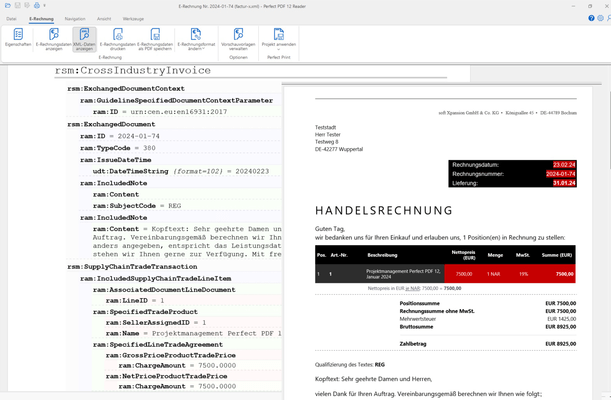Print invoice data via E-Rechnungsdaten drucken
This screenshot has height=400, width=611.
(119, 39)
